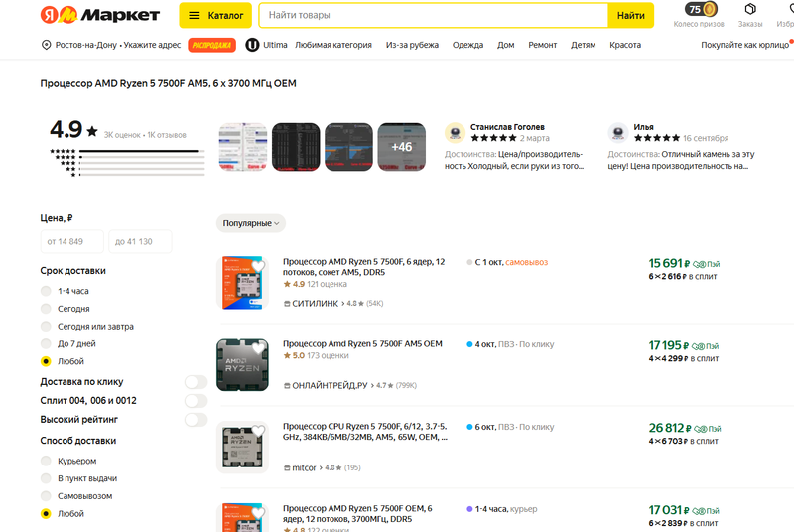Open the Распродажа badge

(x=211, y=45)
